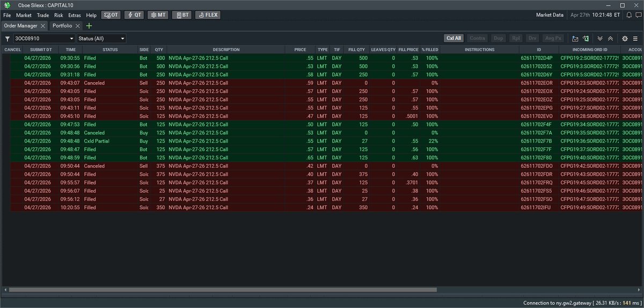Click the Cxl All button

pyautogui.click(x=454, y=39)
